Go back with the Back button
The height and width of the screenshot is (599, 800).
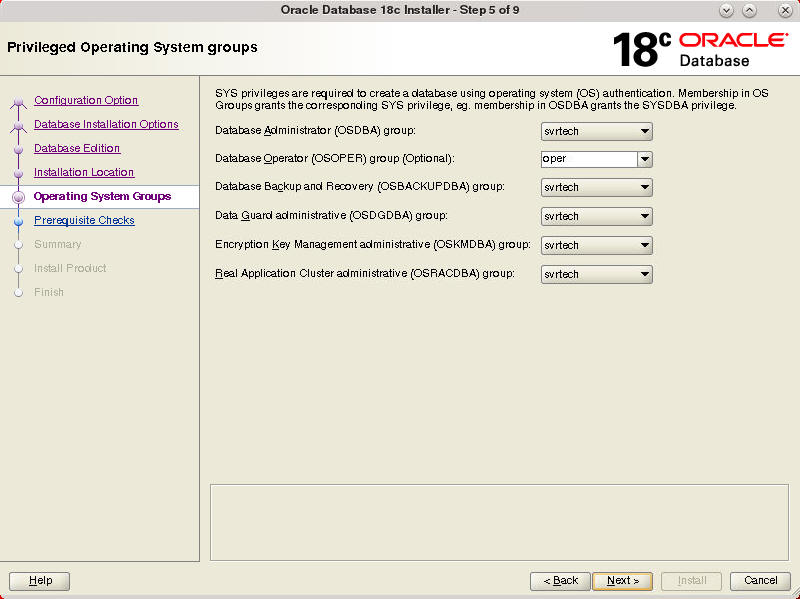[560, 581]
